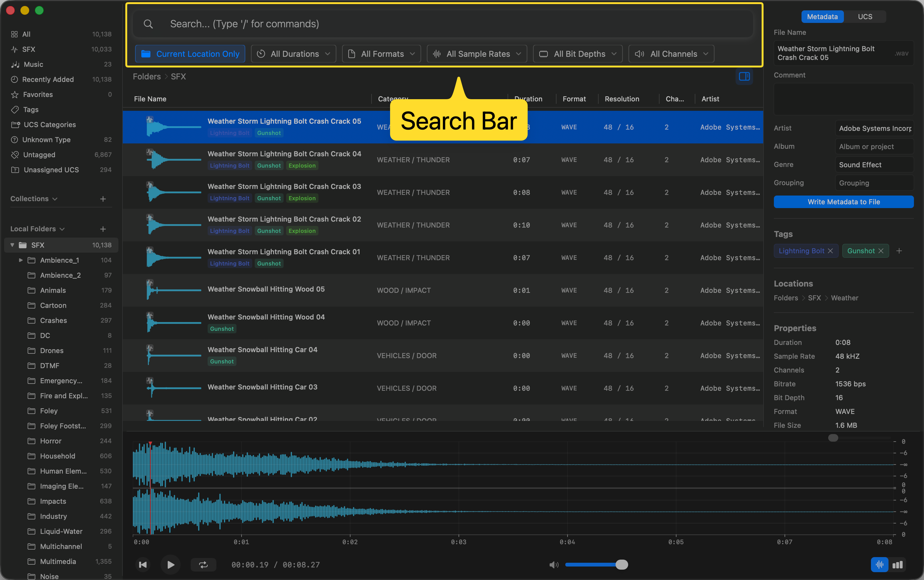
Task: Open the All Durations dropdown
Action: pyautogui.click(x=294, y=54)
